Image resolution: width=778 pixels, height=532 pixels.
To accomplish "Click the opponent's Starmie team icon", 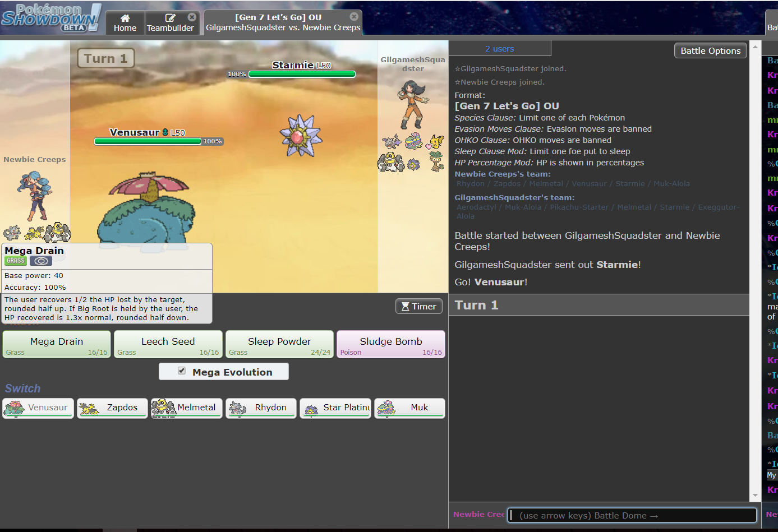I will (414, 164).
